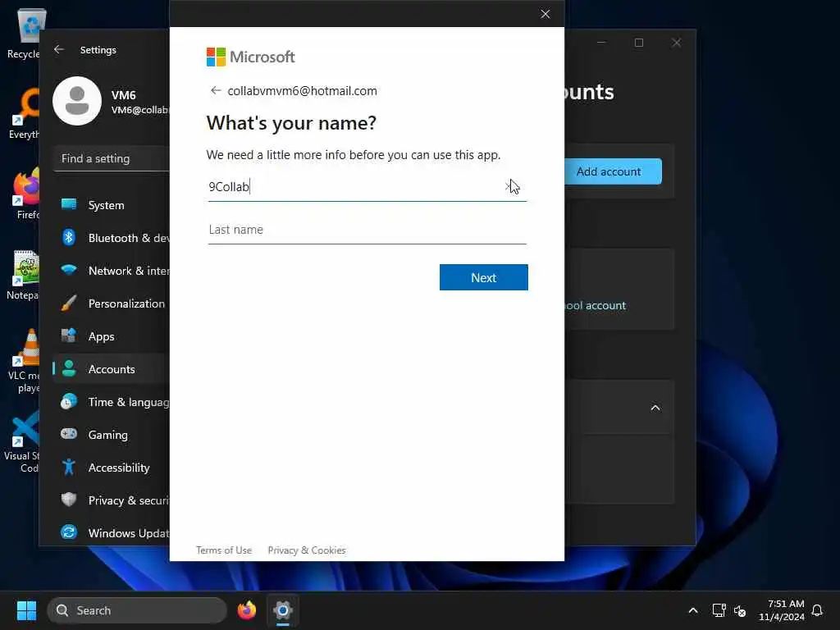Click the Microsoft logo in the dialog
840x630 pixels.
251,57
